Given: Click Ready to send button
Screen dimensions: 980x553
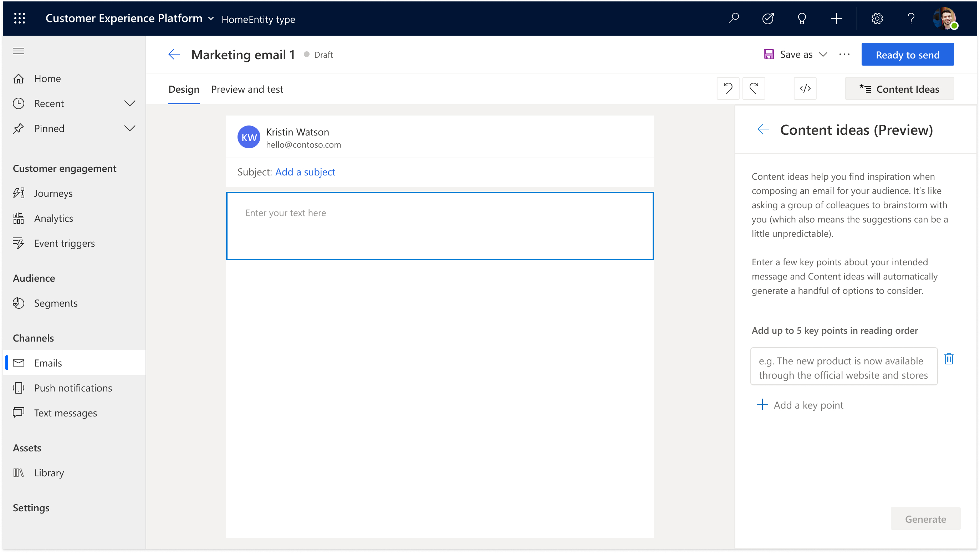Looking at the screenshot, I should 908,54.
